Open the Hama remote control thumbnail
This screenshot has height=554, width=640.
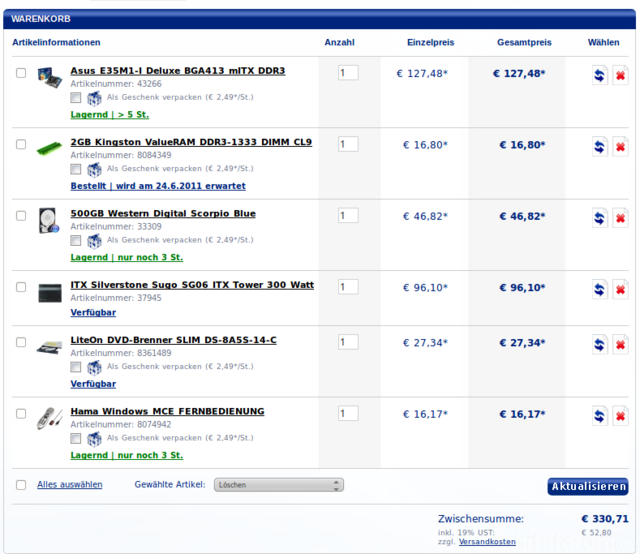click(49, 418)
